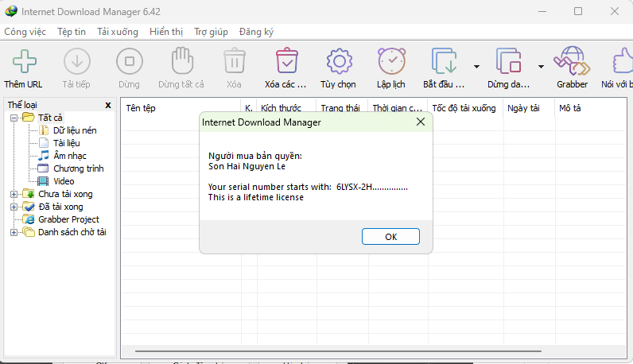This screenshot has height=364, width=633.
Task: Expand the Chưa tải xong node
Action: point(14,194)
